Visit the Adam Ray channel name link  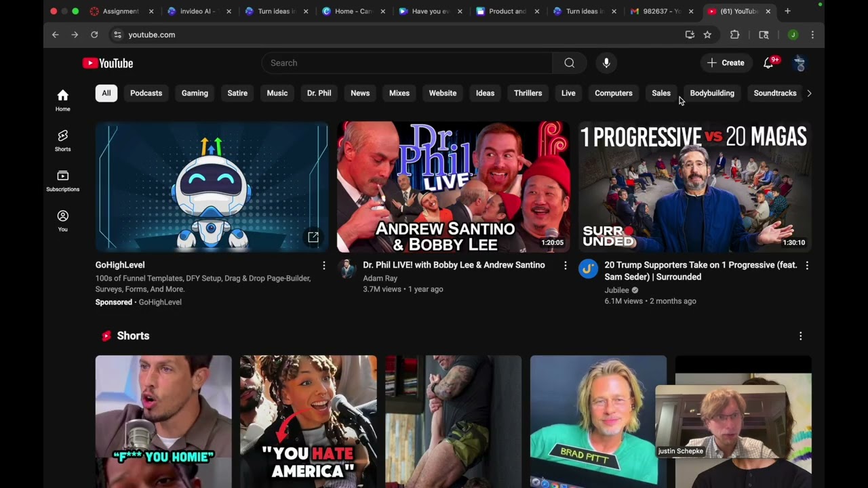380,278
